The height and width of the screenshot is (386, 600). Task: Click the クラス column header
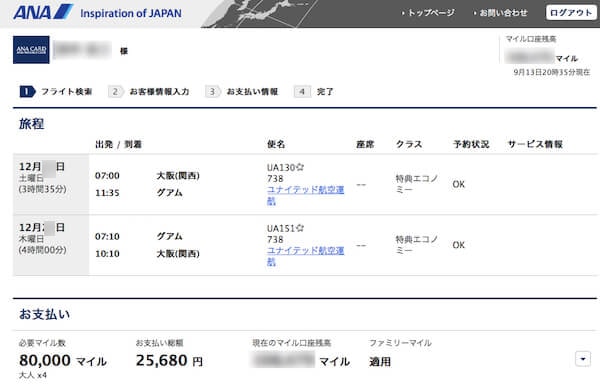[409, 144]
